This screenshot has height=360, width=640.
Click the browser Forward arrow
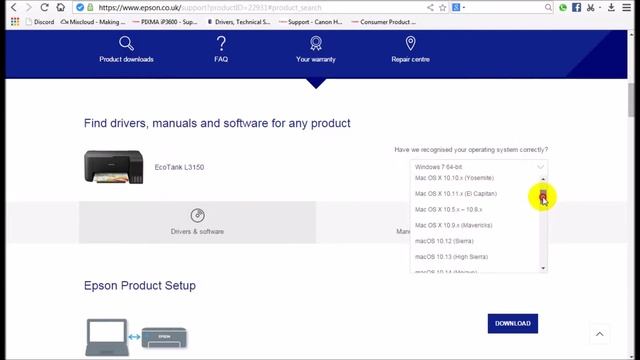[x=29, y=7]
